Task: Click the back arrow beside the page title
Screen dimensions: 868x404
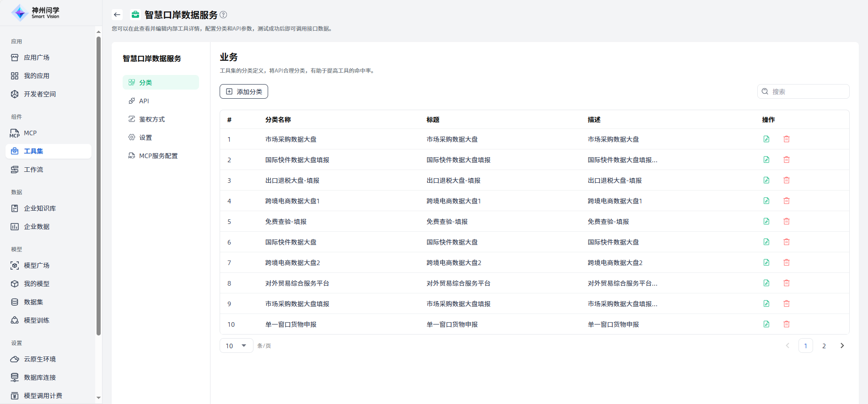Action: click(117, 15)
